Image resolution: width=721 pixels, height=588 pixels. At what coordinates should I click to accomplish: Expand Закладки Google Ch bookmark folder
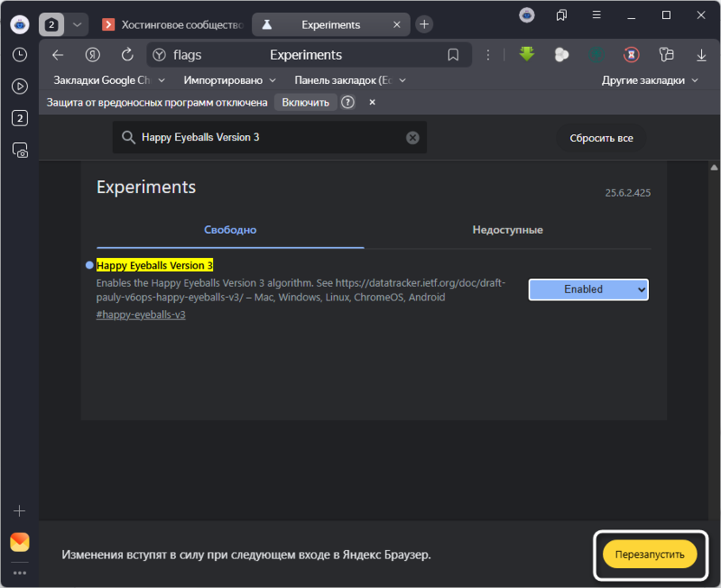tap(109, 81)
